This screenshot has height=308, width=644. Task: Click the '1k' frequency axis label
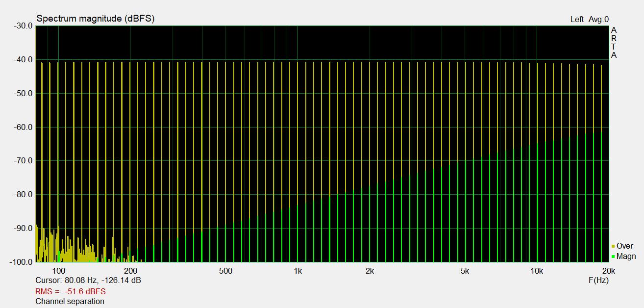(297, 271)
